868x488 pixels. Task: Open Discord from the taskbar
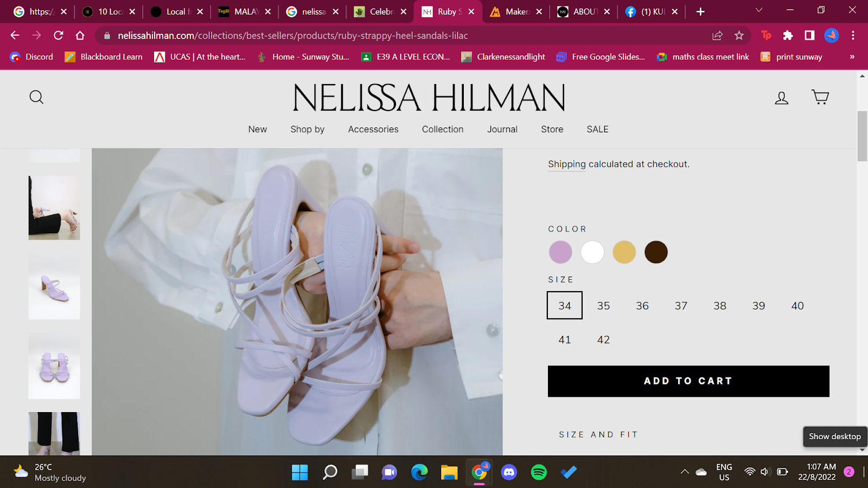click(509, 472)
